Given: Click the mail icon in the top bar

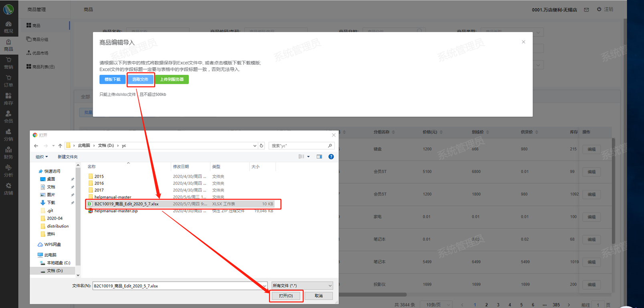Looking at the screenshot, I should [586, 10].
